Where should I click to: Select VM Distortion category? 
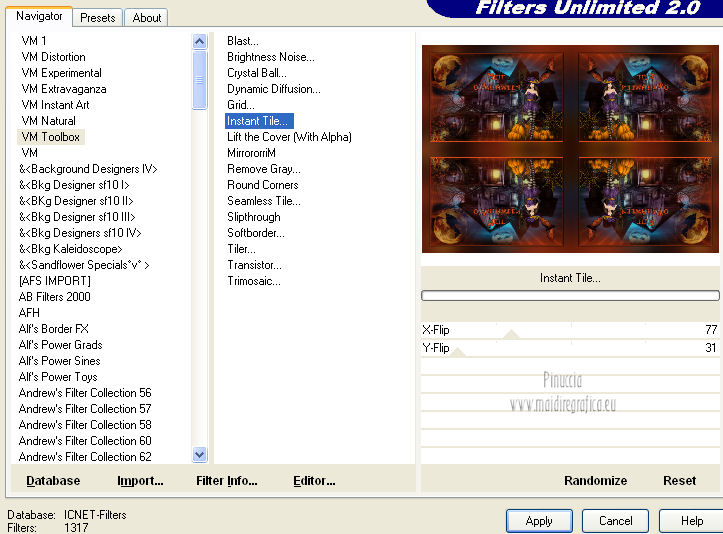pyautogui.click(x=53, y=57)
